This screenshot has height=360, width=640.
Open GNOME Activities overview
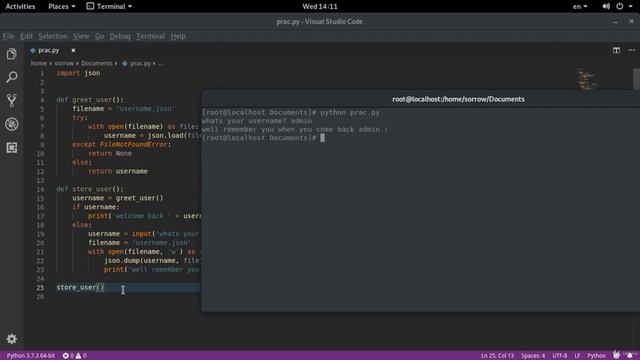(x=20, y=6)
